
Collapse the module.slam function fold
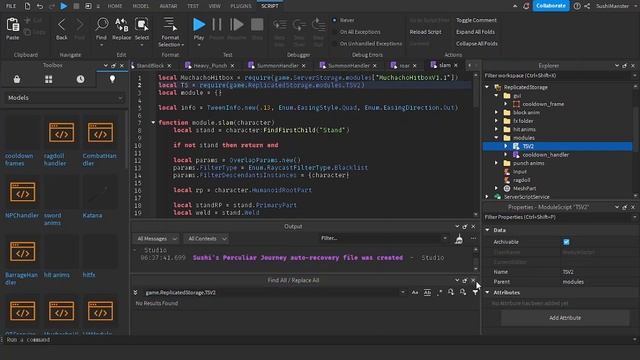pyautogui.click(x=153, y=122)
